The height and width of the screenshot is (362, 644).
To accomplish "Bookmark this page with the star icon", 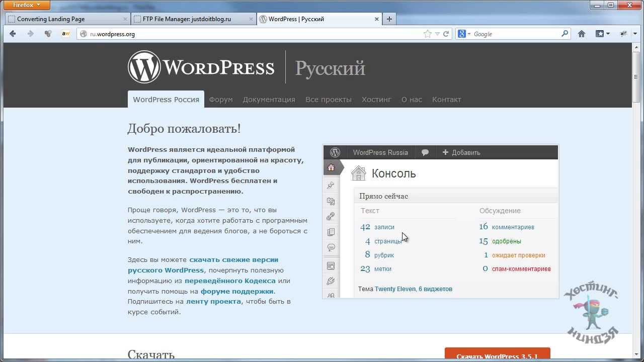I will [428, 34].
